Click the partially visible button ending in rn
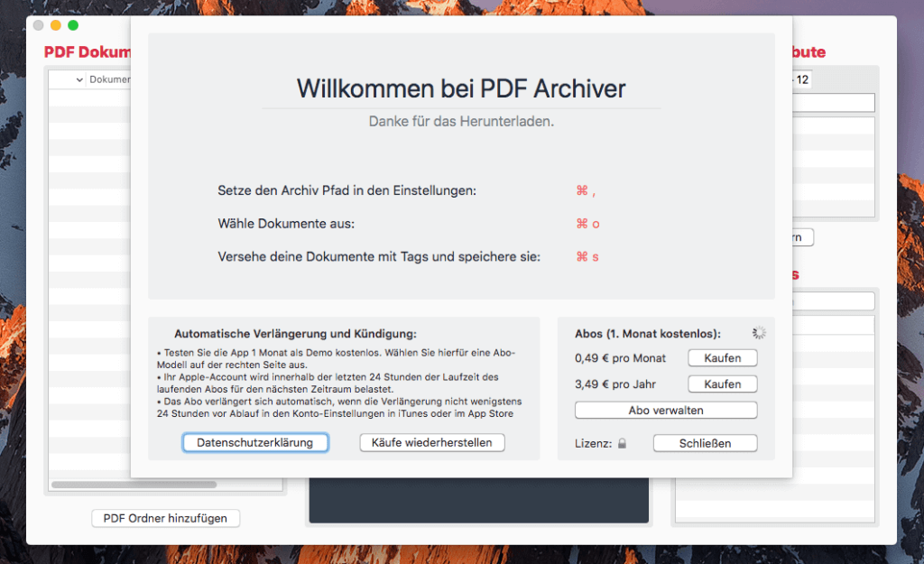 tap(802, 237)
